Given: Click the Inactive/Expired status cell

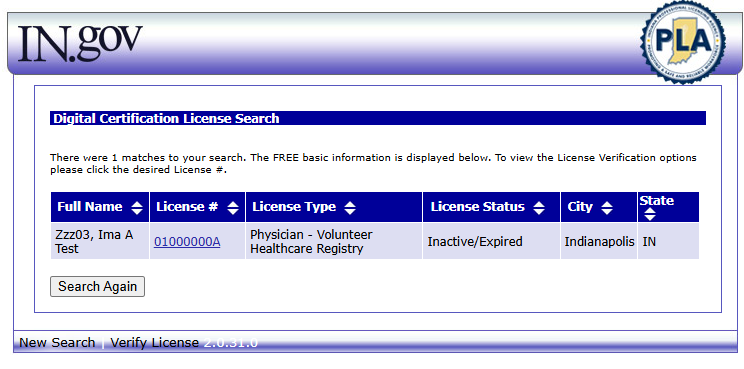Looking at the screenshot, I should 475,242.
